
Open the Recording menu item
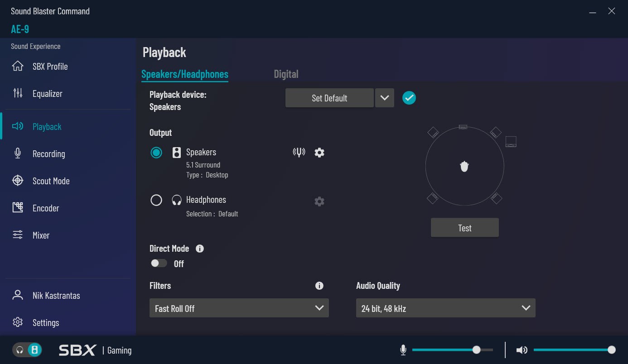[x=49, y=154]
